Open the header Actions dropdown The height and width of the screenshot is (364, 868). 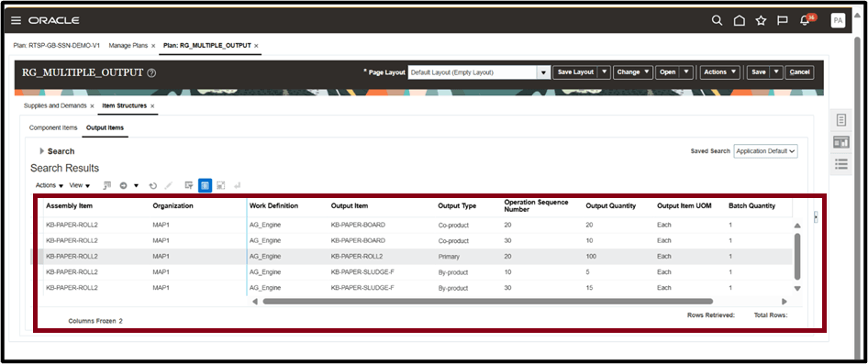click(x=719, y=72)
